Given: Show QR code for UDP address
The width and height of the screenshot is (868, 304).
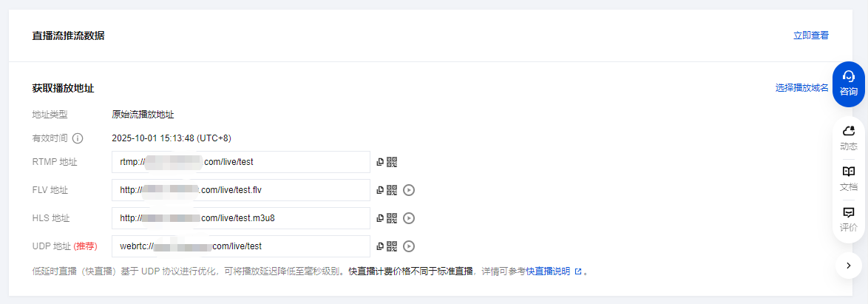Looking at the screenshot, I should click(392, 246).
